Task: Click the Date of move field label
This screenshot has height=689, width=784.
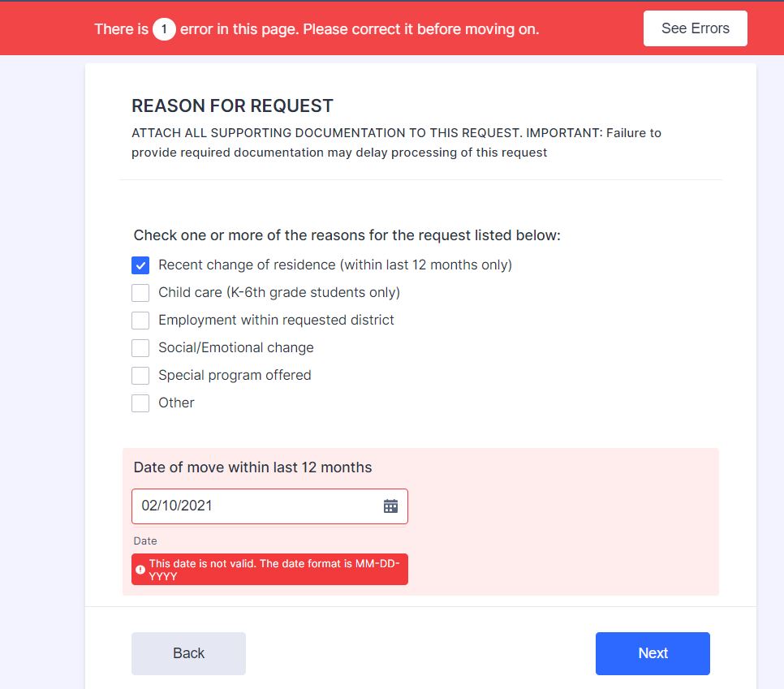Action: tap(252, 467)
